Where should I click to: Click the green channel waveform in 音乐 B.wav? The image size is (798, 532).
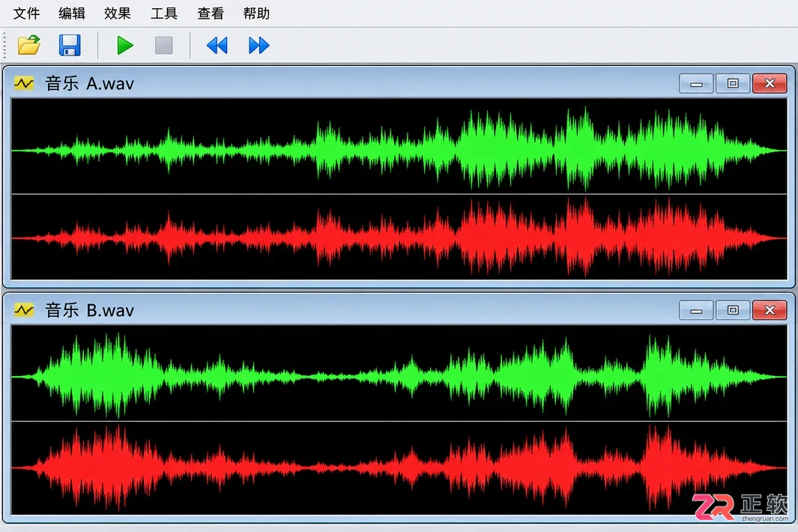click(x=399, y=373)
